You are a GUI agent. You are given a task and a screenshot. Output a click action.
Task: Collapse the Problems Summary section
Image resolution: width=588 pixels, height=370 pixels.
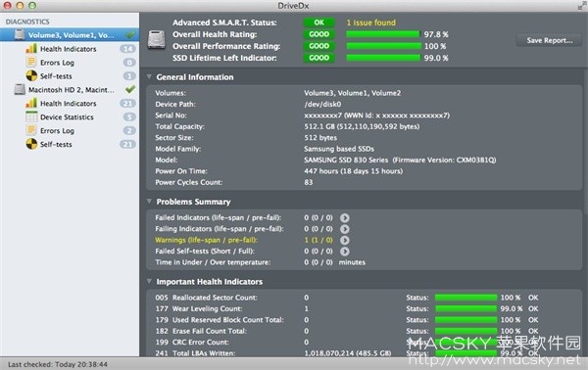149,202
